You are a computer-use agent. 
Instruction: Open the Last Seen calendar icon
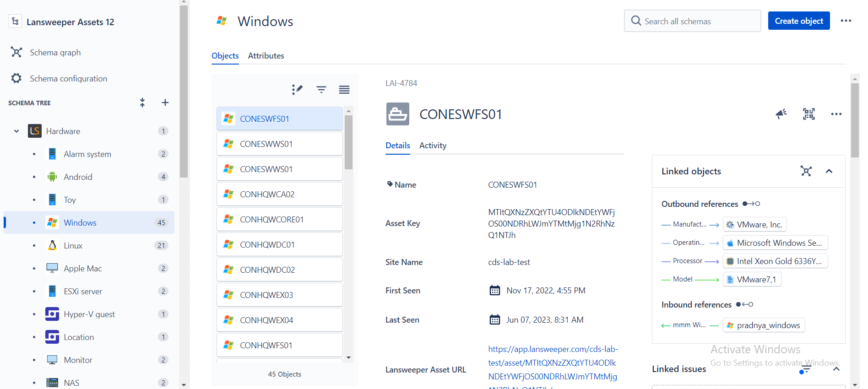coord(495,320)
